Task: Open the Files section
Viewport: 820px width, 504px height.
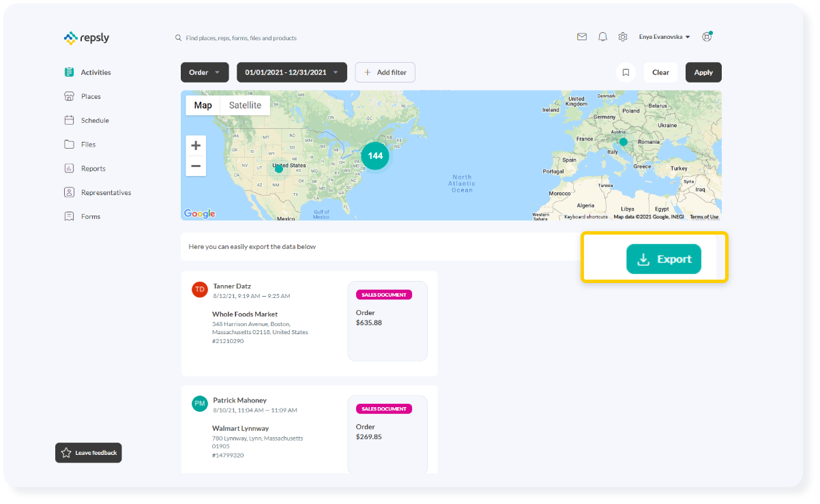Action: 80,145
